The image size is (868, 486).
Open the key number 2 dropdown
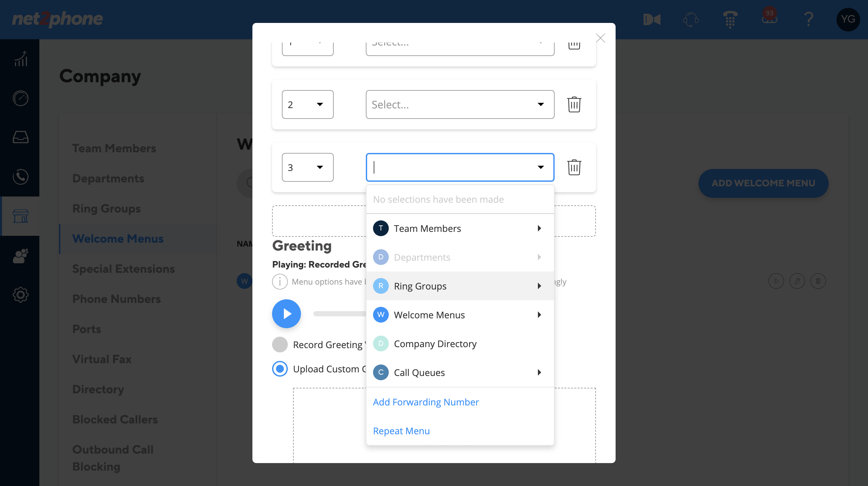[x=308, y=104]
